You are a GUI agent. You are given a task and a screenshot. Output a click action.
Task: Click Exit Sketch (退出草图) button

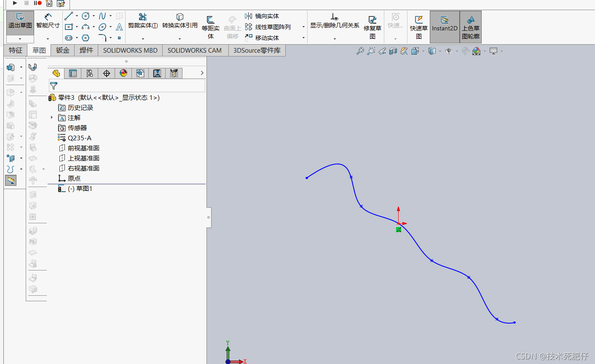click(20, 23)
